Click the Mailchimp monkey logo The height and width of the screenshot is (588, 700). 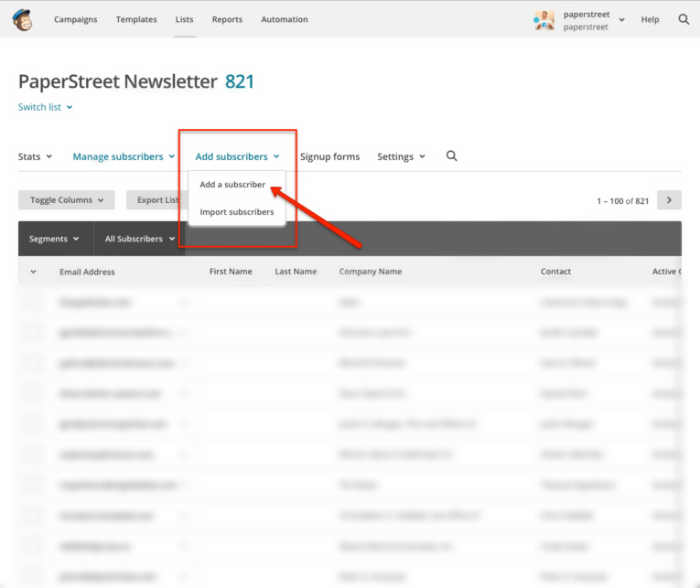(22, 19)
